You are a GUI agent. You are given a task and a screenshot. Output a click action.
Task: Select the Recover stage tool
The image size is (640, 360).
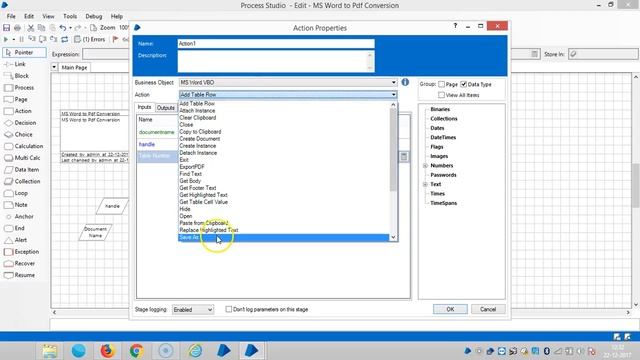click(x=20, y=264)
